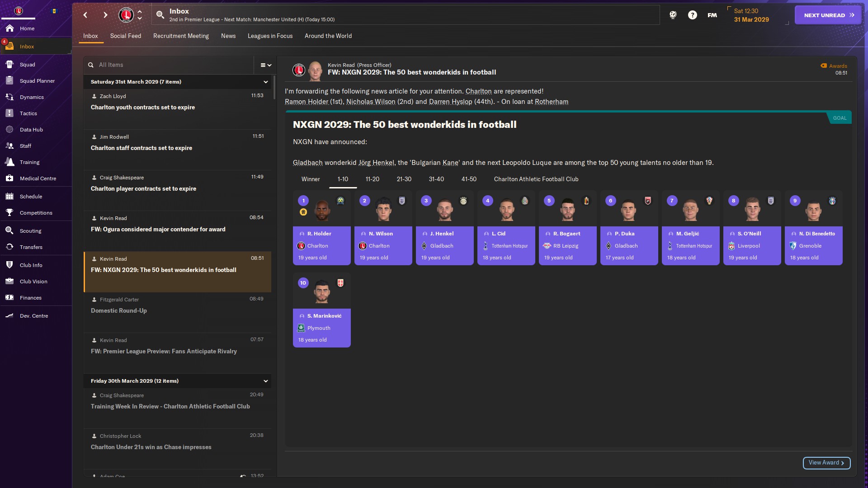Open Squad Planner icon in sidebar
The width and height of the screenshot is (868, 488).
click(x=9, y=81)
